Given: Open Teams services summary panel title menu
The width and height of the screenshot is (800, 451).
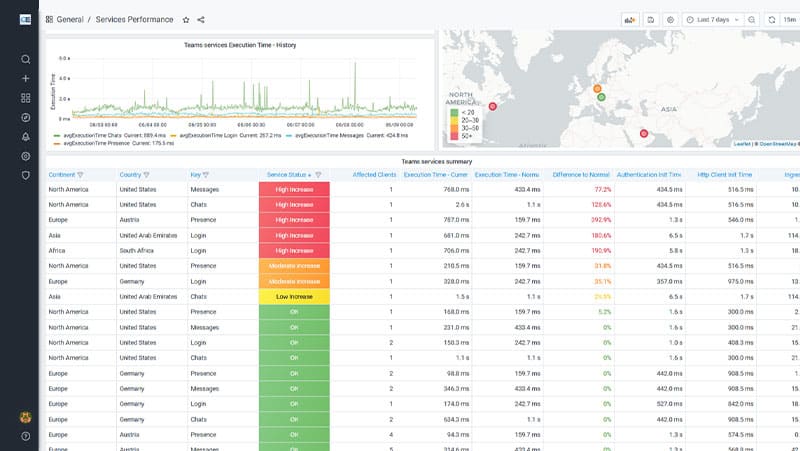Looking at the screenshot, I should [x=436, y=162].
